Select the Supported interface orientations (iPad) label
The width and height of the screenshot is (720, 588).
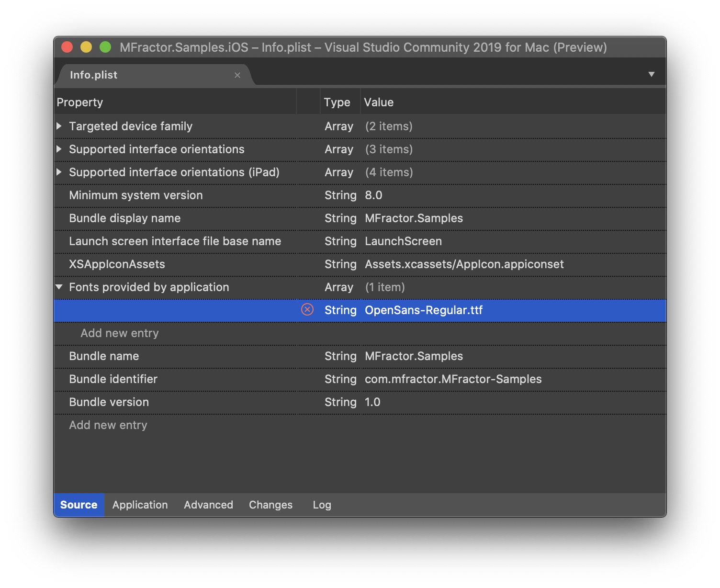174,172
